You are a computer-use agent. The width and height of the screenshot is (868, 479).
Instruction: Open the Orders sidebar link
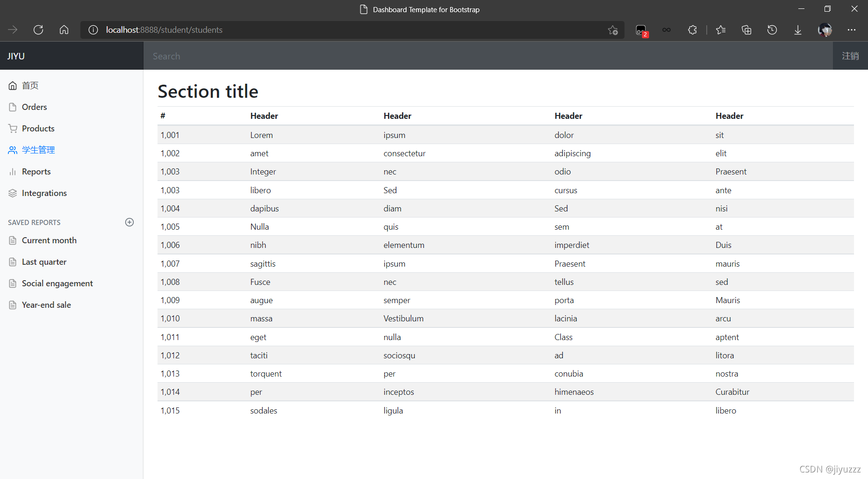point(35,107)
